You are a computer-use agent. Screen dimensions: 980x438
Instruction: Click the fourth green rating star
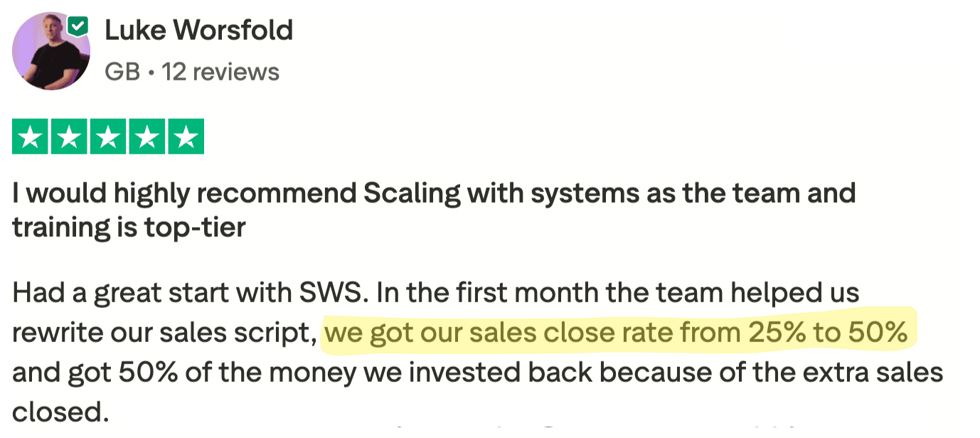[146, 137]
